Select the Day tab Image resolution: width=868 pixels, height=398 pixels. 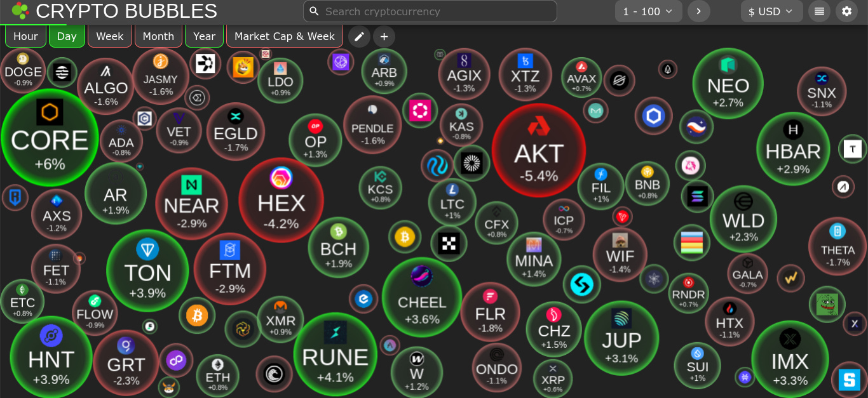point(67,36)
